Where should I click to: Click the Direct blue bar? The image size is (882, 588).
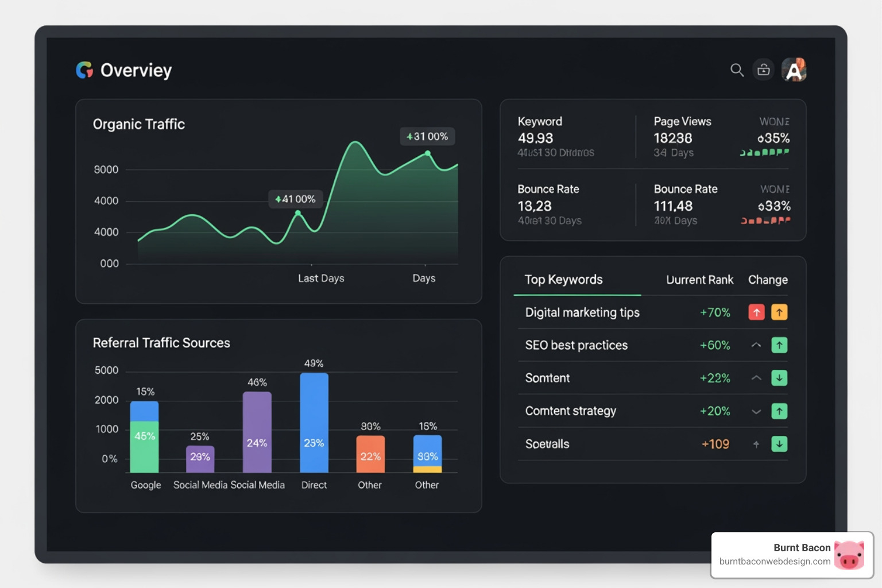314,423
